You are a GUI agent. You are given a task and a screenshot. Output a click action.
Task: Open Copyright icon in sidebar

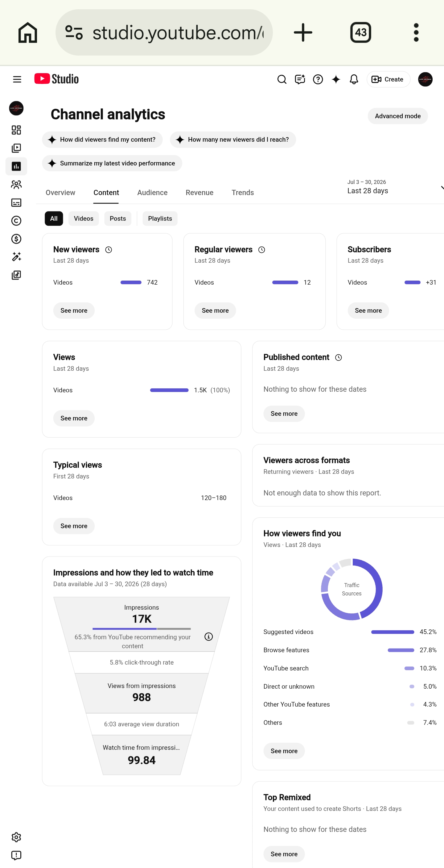coord(16,221)
